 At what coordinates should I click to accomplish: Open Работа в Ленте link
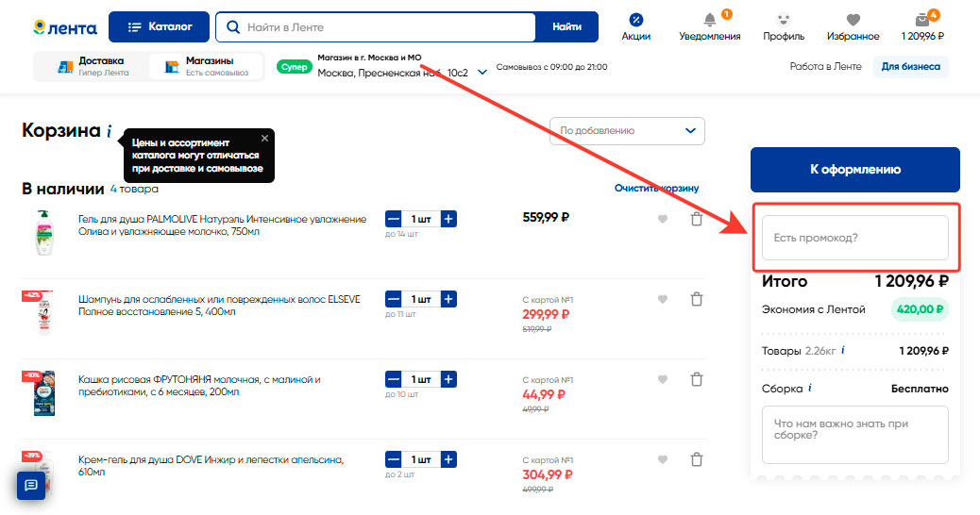coord(825,66)
